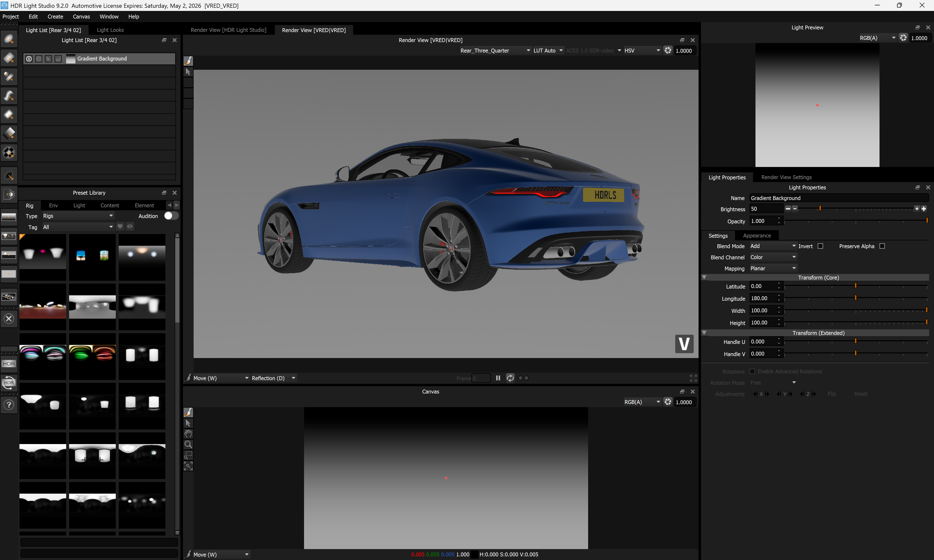Select the rainbow gradient preset thumbnail
Viewport: 934px width, 560px height.
tap(42, 356)
